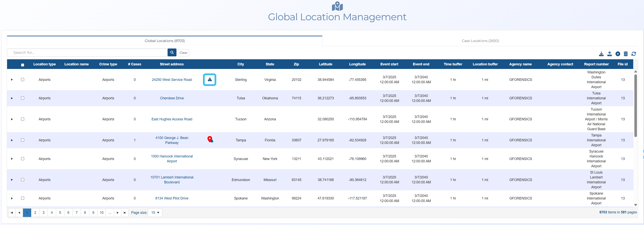The image size is (644, 225).
Task: Click the vertical scrollbar of the grid
Action: pyautogui.click(x=636, y=105)
